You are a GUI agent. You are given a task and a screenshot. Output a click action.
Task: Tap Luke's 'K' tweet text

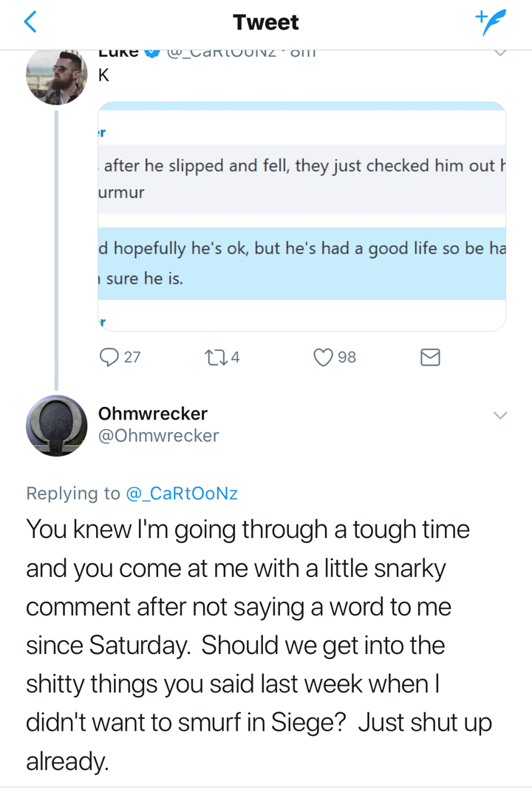[103, 75]
